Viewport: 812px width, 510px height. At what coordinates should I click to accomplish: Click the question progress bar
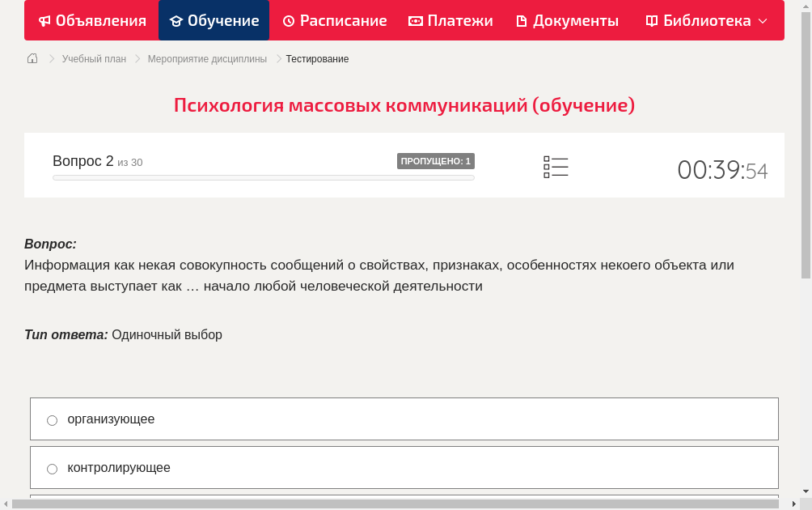[x=263, y=177]
